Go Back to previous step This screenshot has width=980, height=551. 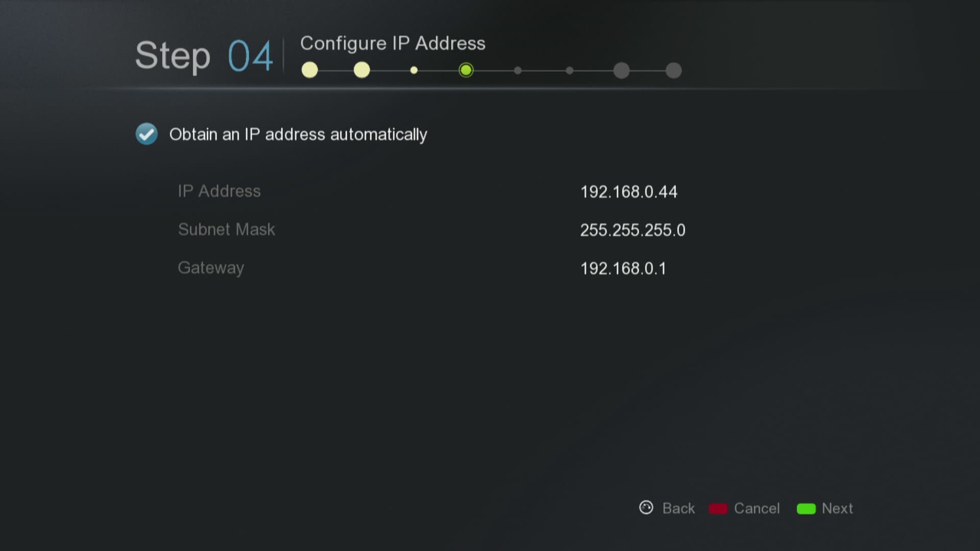coord(678,509)
